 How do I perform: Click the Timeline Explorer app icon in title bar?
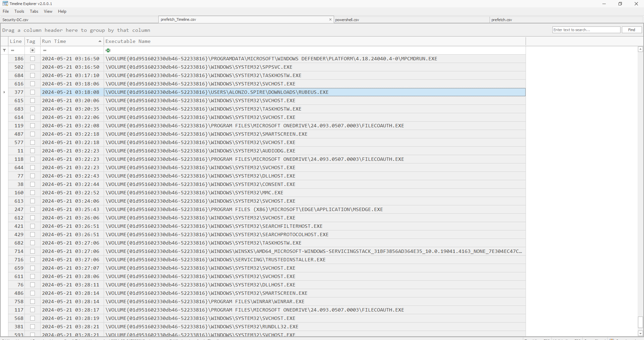(x=5, y=4)
